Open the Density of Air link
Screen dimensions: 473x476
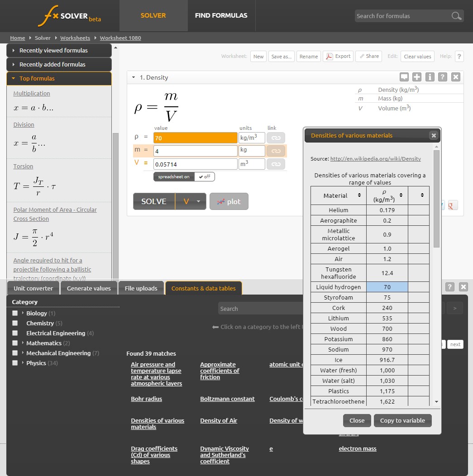[x=219, y=421]
